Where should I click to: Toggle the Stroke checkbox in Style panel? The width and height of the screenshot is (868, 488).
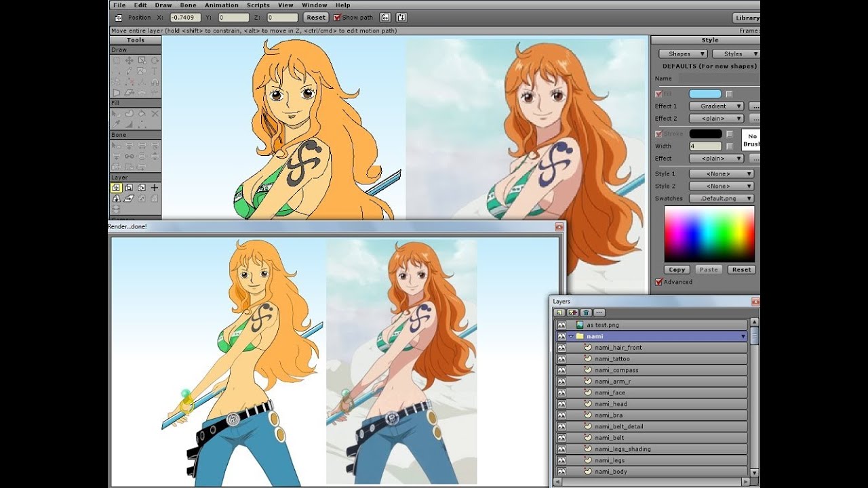tap(658, 134)
